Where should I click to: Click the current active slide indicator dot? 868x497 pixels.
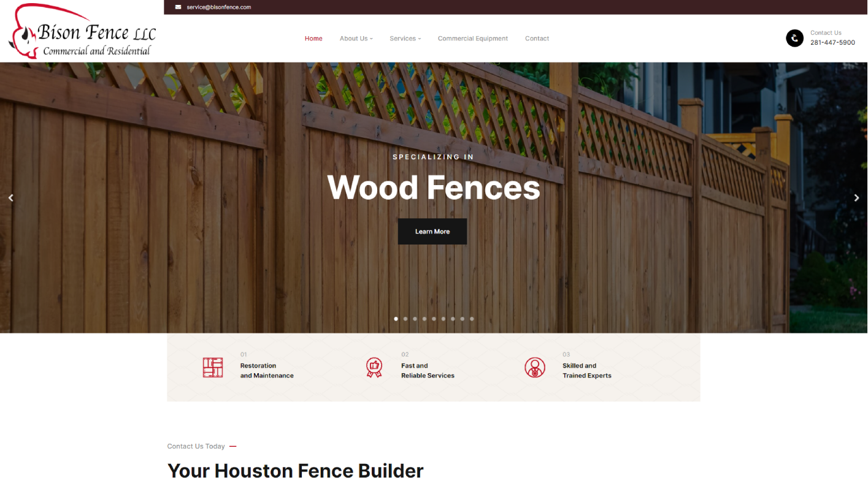[396, 319]
